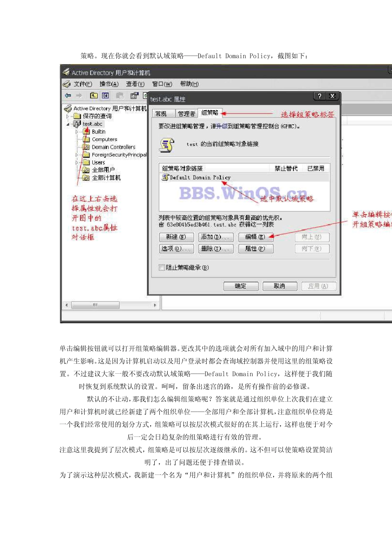
Task: Open the 窗口(W) menu
Action: [x=162, y=84]
